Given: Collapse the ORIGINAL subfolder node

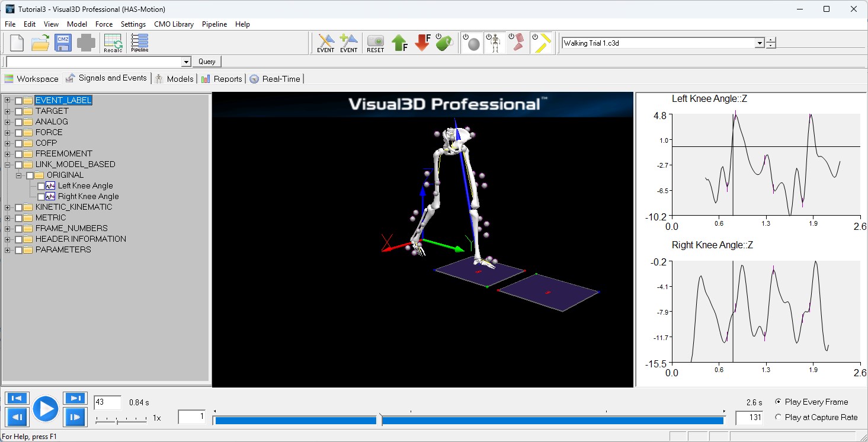Looking at the screenshot, I should click(x=19, y=175).
